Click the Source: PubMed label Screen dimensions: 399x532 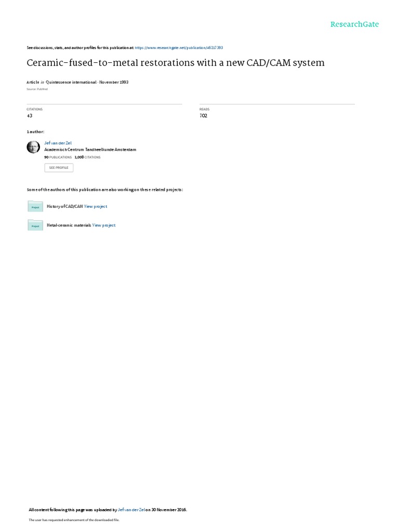point(37,89)
